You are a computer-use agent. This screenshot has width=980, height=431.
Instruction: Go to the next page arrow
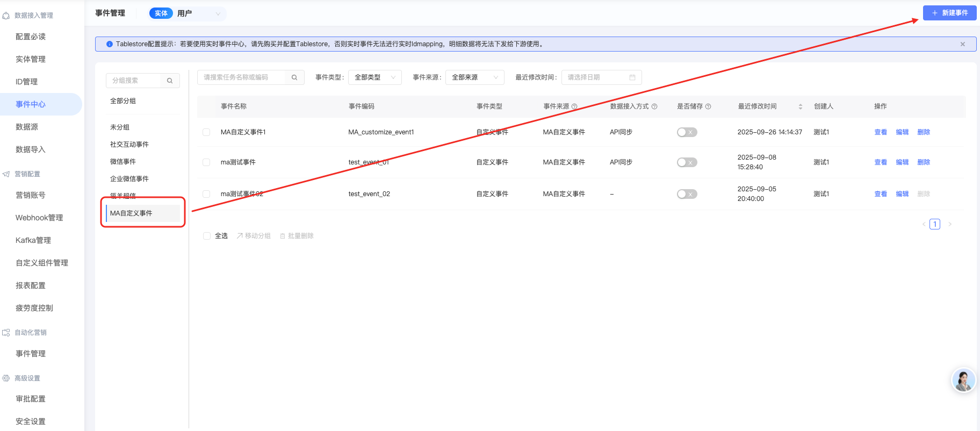pos(950,224)
